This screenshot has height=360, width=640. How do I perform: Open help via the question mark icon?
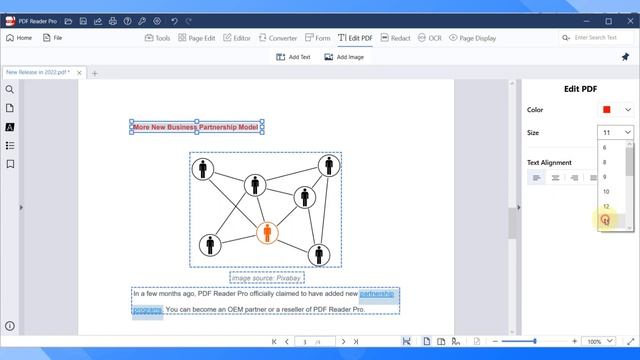127,21
